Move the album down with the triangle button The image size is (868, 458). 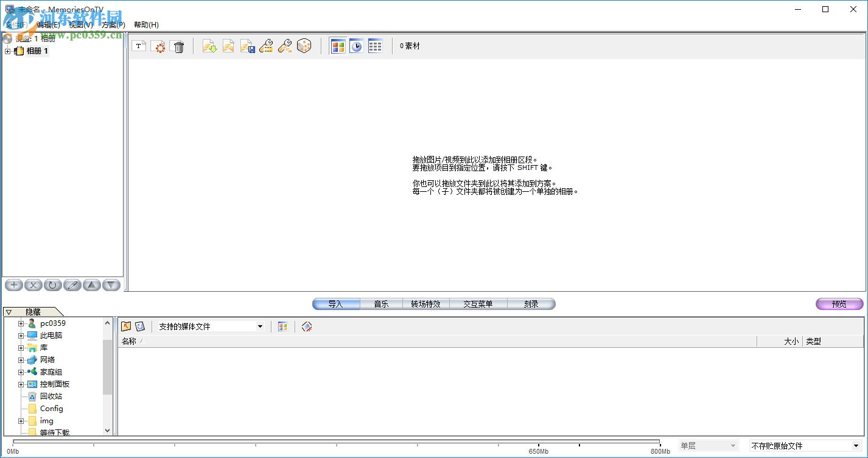point(111,285)
